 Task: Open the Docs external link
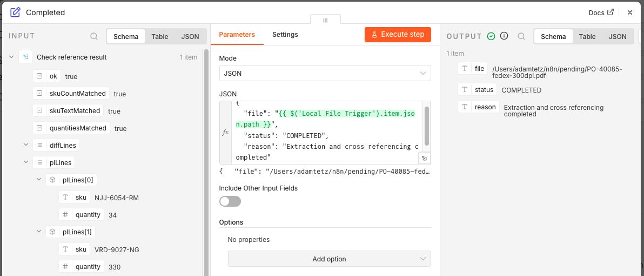point(601,12)
